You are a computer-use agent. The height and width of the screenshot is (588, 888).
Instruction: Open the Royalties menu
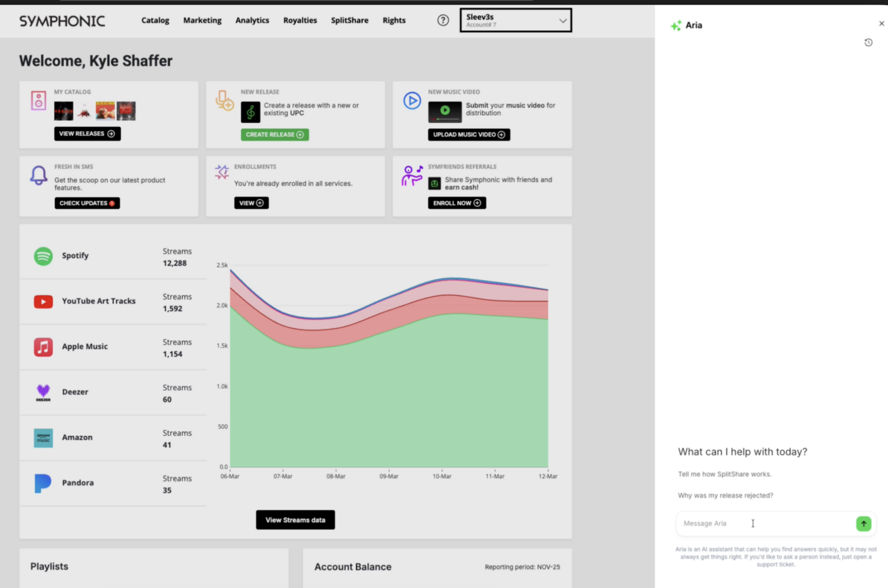coord(300,20)
